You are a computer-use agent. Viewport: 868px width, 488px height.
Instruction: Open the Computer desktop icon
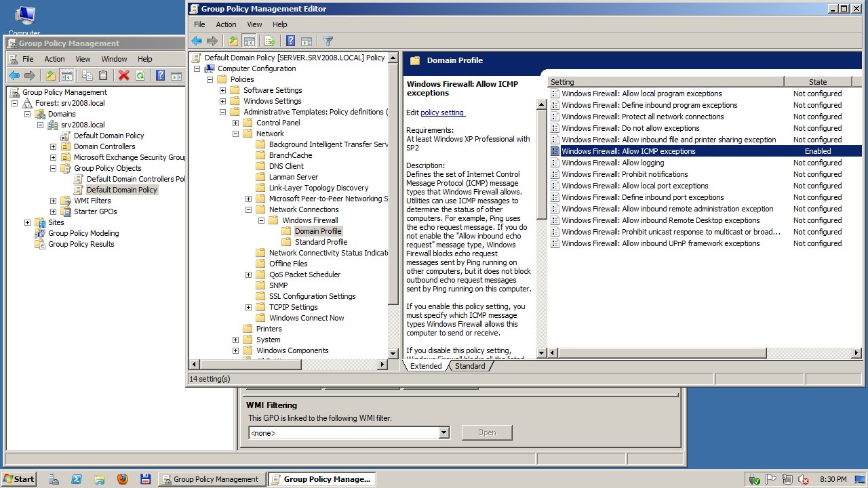(24, 19)
